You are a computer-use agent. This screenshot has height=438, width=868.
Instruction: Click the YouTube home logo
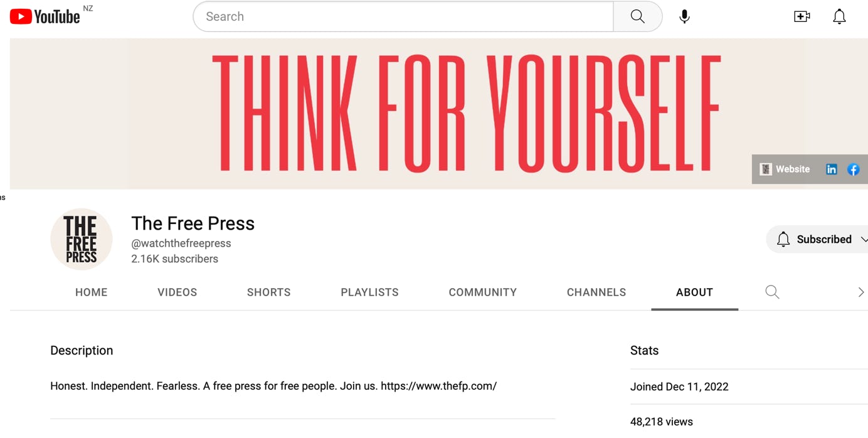click(45, 17)
